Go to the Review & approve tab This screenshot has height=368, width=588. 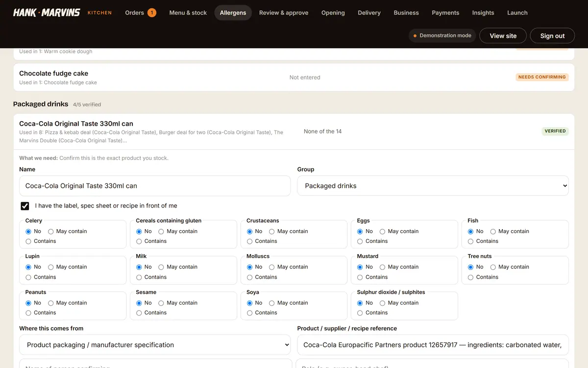tap(284, 13)
